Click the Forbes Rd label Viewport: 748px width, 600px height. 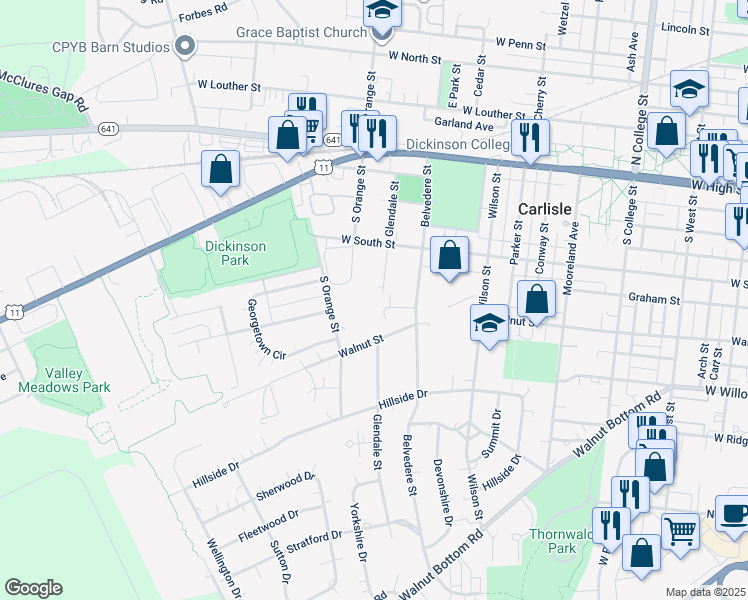pyautogui.click(x=203, y=12)
